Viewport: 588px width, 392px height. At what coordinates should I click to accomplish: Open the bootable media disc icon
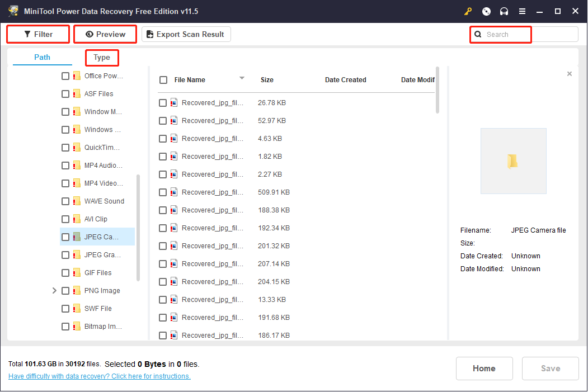(486, 11)
